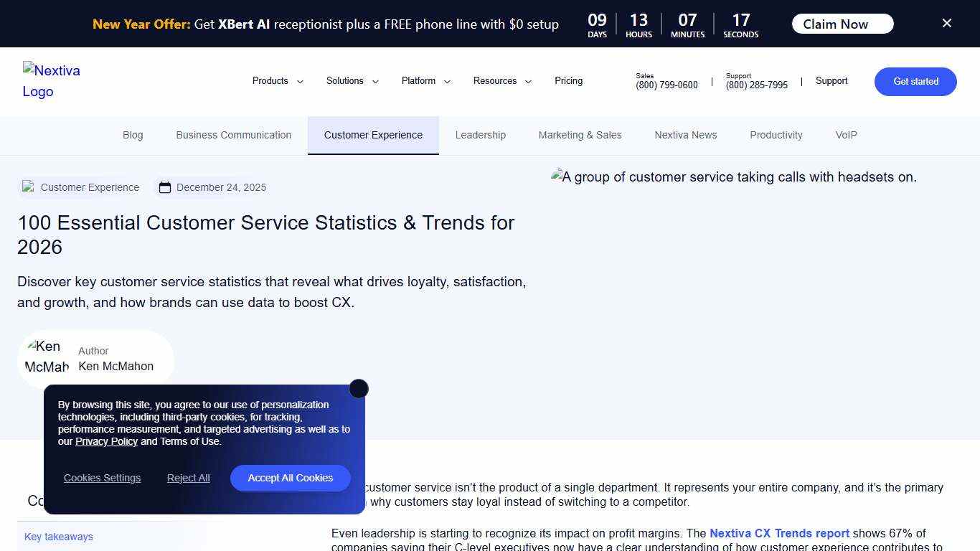Select Key takeaways in the contents list
This screenshot has height=551, width=980.
pos(58,536)
